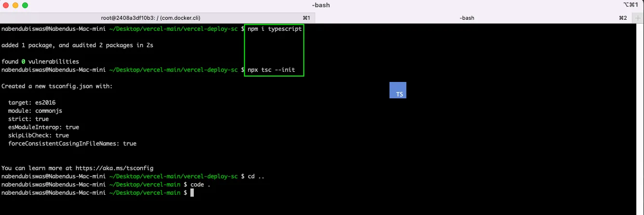Viewport: 644px width, 215px height.
Task: Click the '-bash' window title
Action: click(321, 5)
